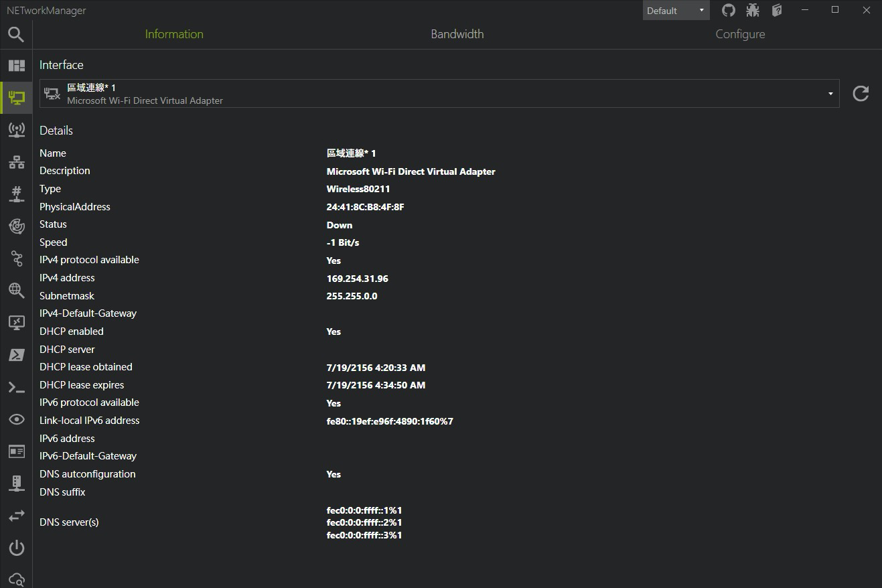882x588 pixels.
Task: Switch to the Configure tab
Action: pyautogui.click(x=739, y=33)
